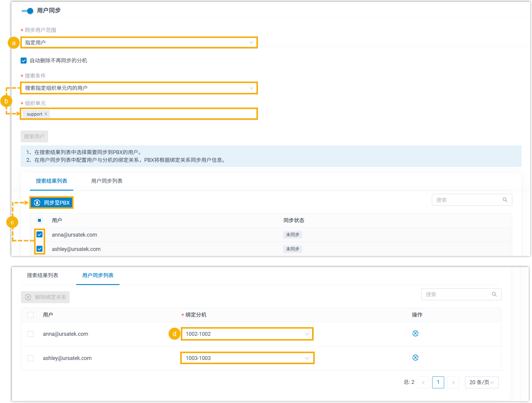Open 同步用户范围 dropdown showing 指定用户

[139, 42]
